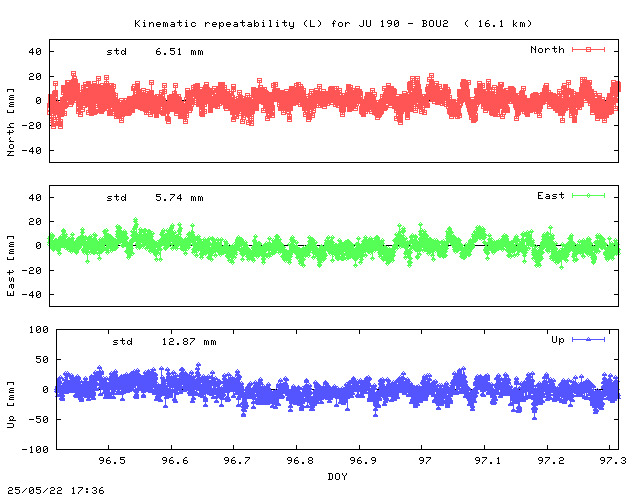Click the 'Up [mm]' y-axis label

coord(11,405)
